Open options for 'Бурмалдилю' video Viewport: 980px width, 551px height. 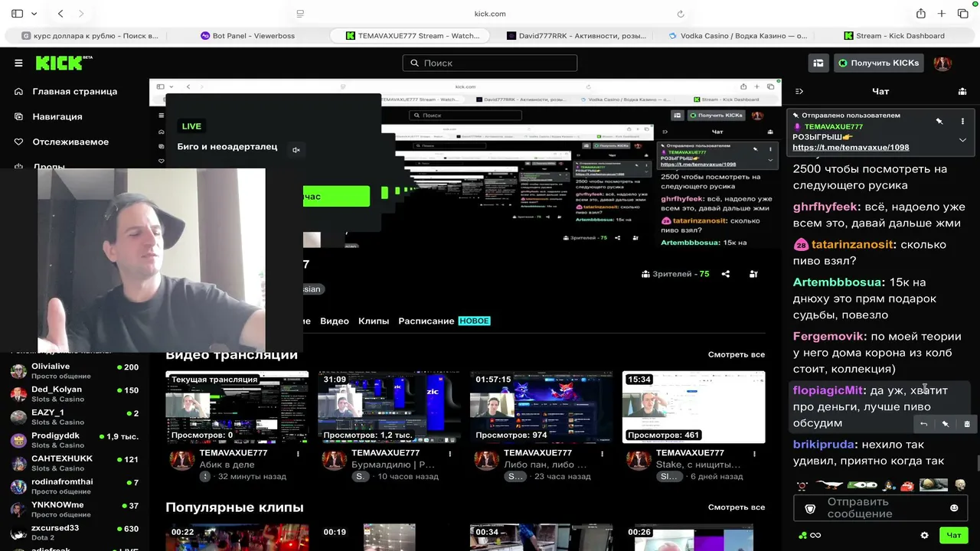[x=450, y=454]
